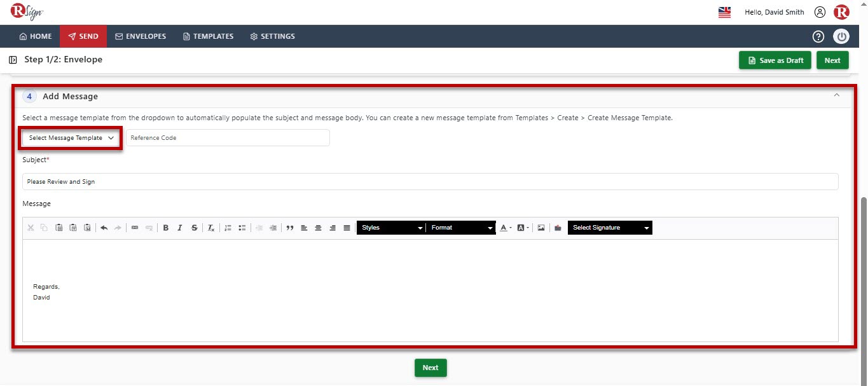This screenshot has height=386, width=868.
Task: Click the power logout icon
Action: [841, 36]
